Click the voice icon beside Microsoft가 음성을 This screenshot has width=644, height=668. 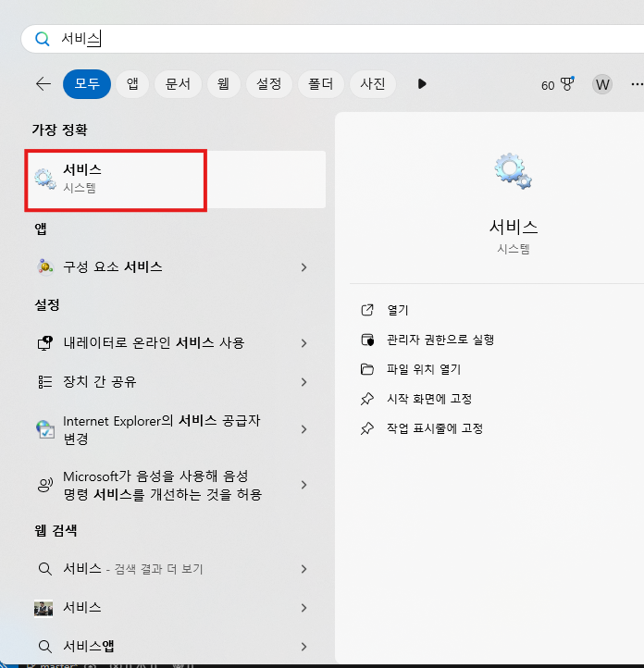[x=45, y=485]
